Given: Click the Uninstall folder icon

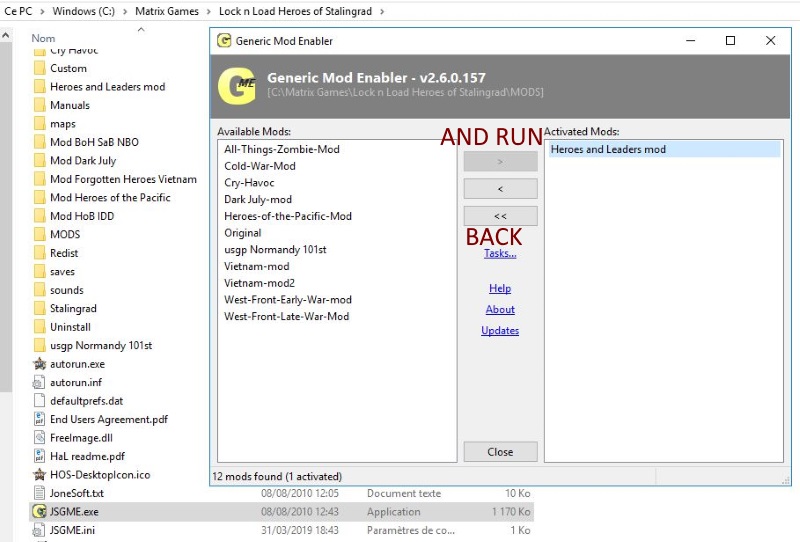Looking at the screenshot, I should [x=39, y=327].
